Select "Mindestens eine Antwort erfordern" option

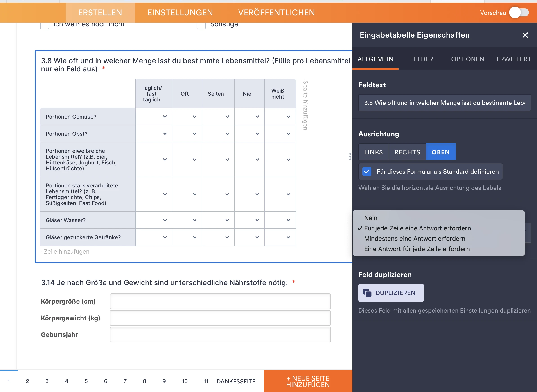(415, 239)
